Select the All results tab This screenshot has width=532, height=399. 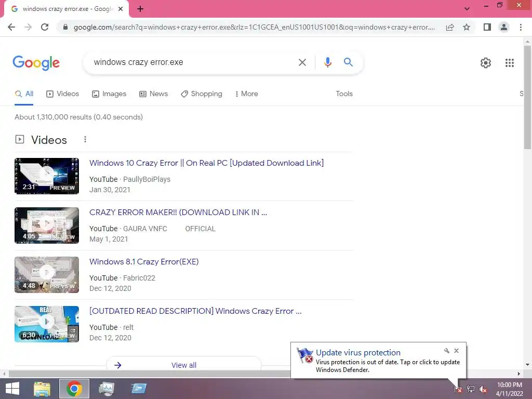click(24, 94)
